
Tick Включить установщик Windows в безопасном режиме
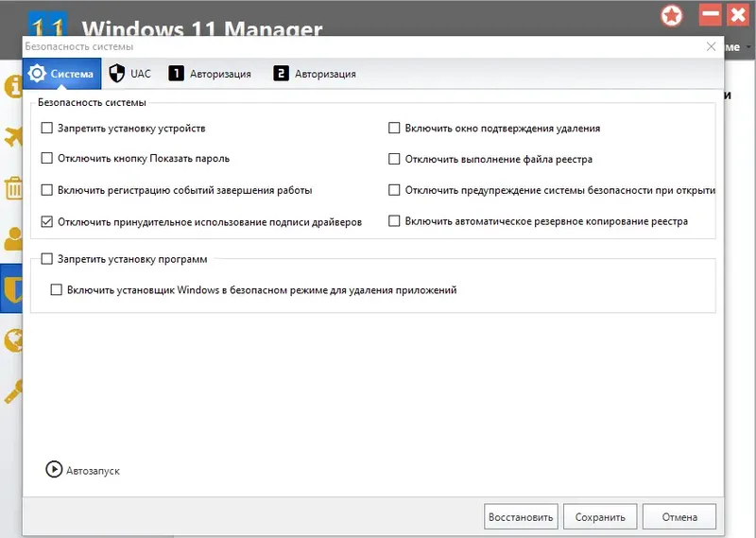[57, 290]
